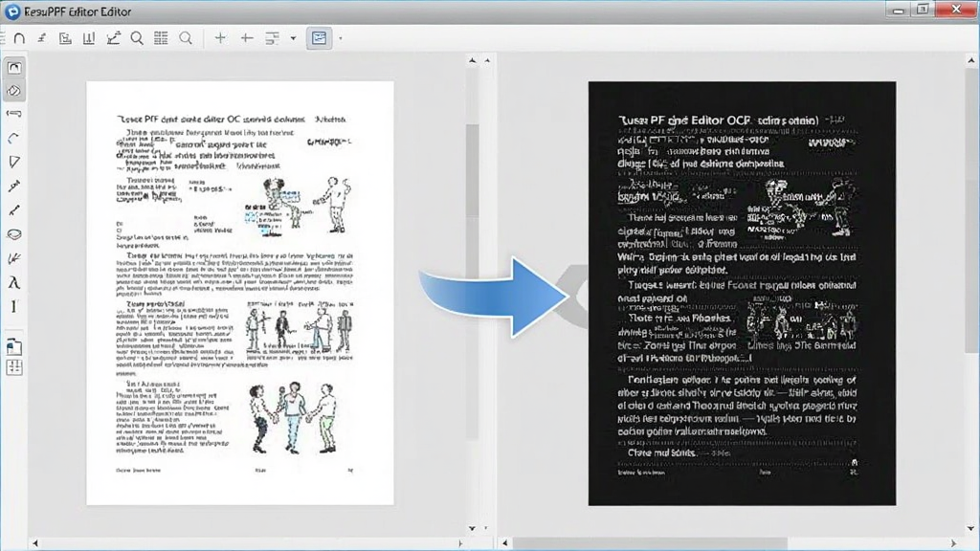The image size is (980, 551).
Task: Select the eyedropper tool in the sidebar
Action: coord(13,186)
